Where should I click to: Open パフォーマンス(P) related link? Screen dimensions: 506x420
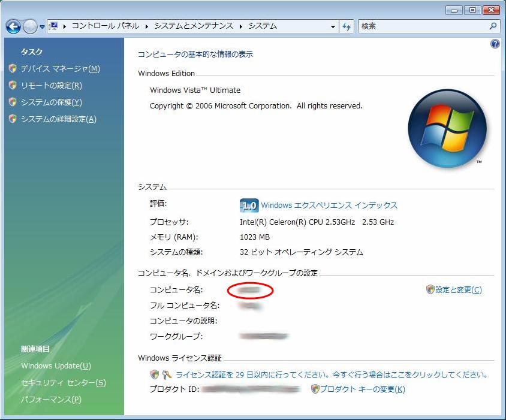click(x=51, y=400)
